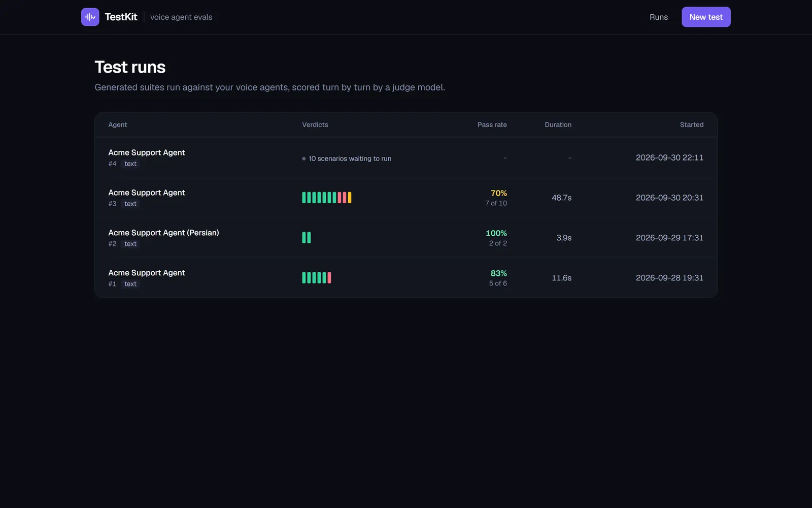
Task: Click the Duration column header
Action: [x=558, y=125]
